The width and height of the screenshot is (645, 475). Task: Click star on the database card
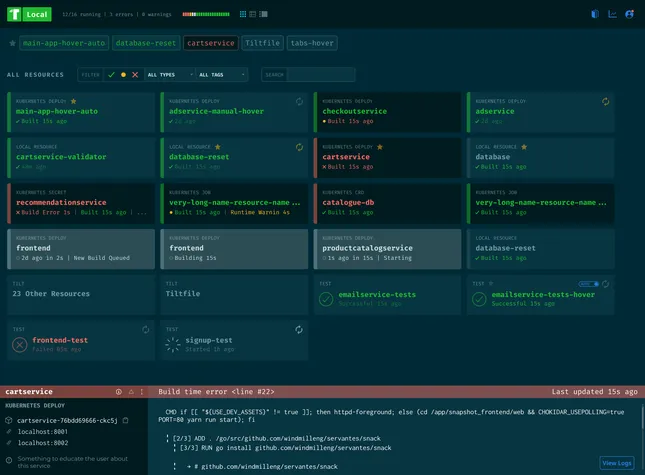[x=524, y=147]
